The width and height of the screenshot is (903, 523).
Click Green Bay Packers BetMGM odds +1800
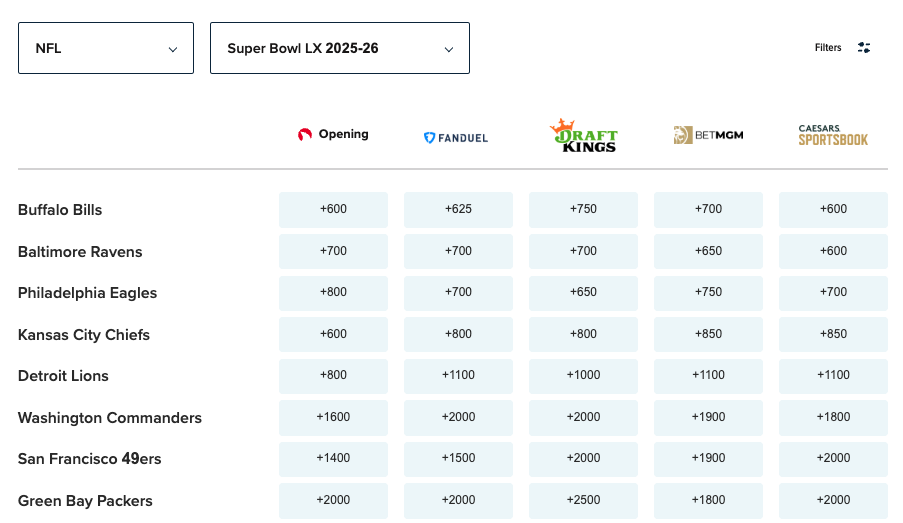tap(708, 501)
